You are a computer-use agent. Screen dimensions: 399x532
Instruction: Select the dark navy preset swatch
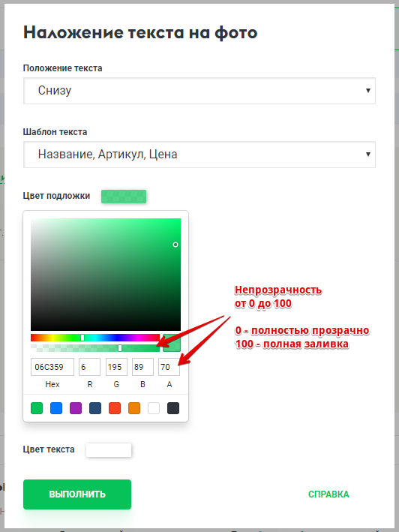[x=95, y=408]
